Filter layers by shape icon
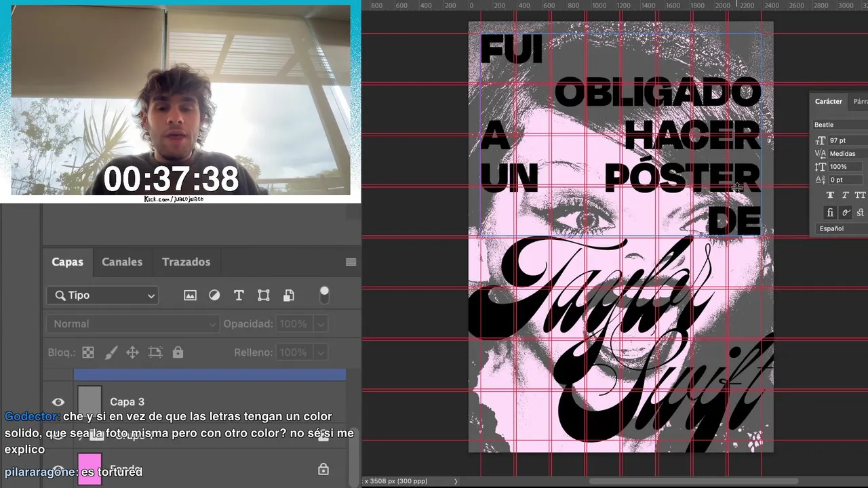Image resolution: width=868 pixels, height=488 pixels. tap(264, 296)
